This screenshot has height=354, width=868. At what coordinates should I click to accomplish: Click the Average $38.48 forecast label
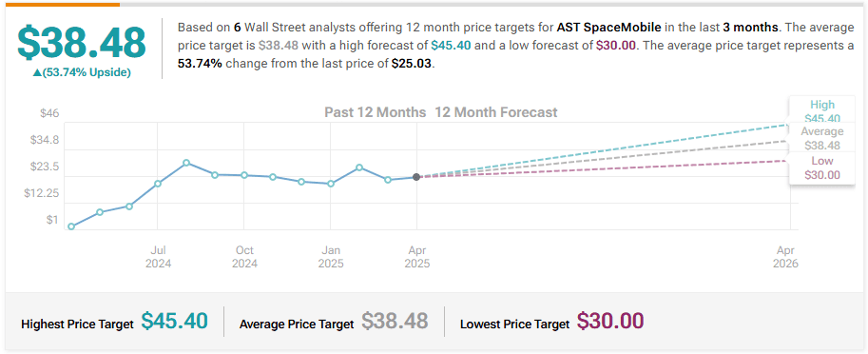click(822, 139)
